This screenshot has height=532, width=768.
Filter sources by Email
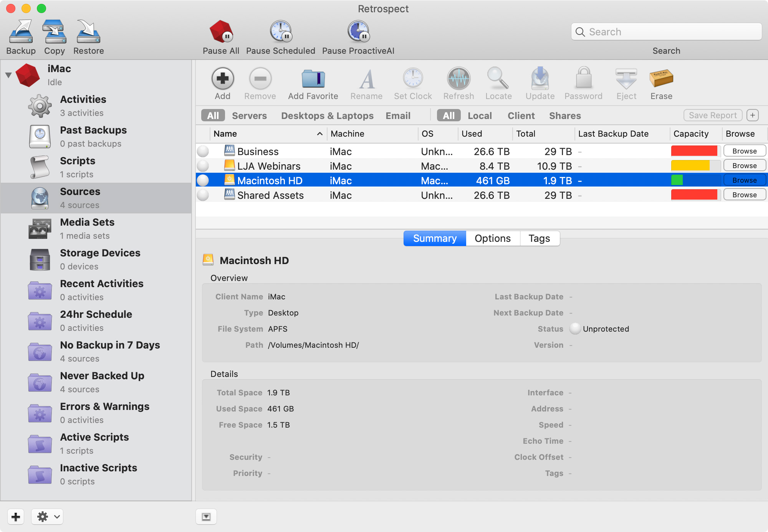point(398,116)
